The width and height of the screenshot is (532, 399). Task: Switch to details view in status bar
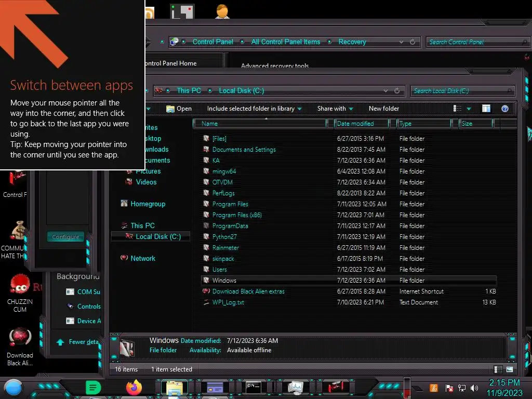(498, 369)
